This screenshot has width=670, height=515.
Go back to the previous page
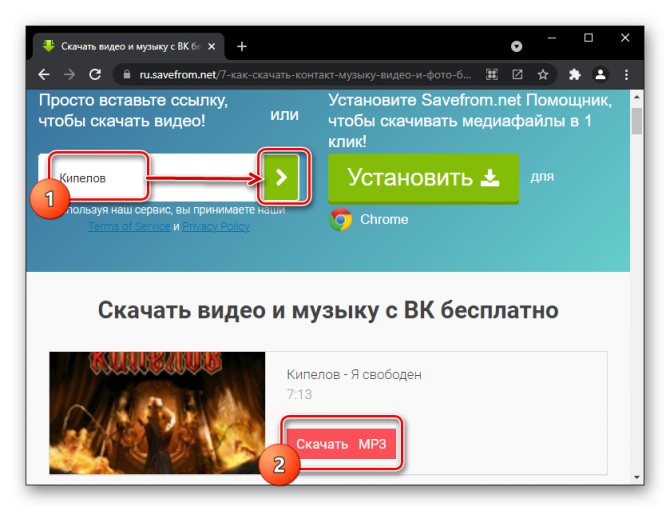click(44, 75)
